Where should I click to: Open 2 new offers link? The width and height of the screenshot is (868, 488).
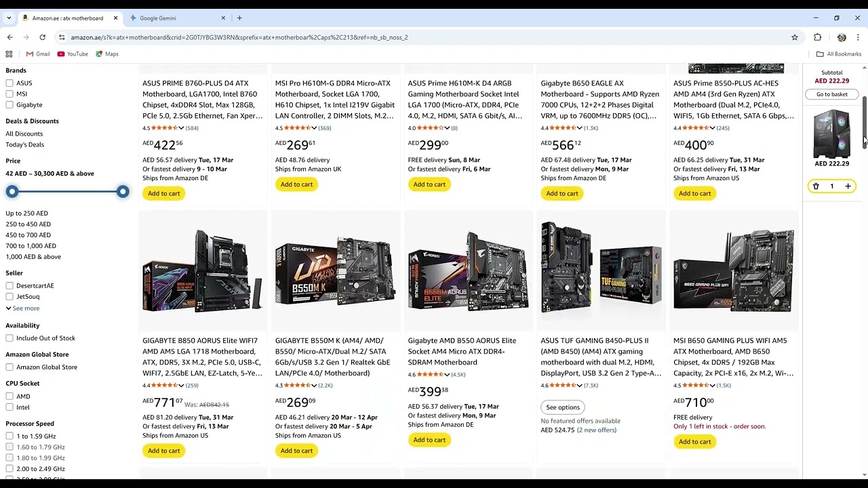coord(597,430)
